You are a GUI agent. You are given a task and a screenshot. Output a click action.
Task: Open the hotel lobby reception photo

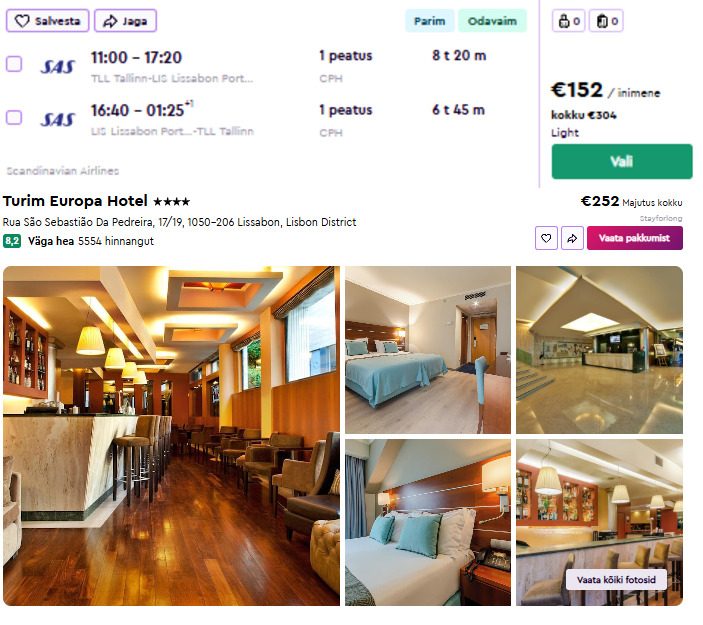(x=599, y=350)
